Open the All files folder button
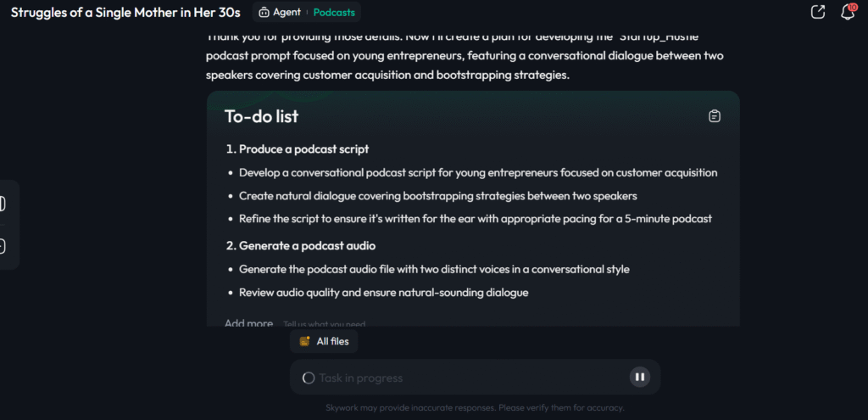This screenshot has height=420, width=868. (x=325, y=341)
